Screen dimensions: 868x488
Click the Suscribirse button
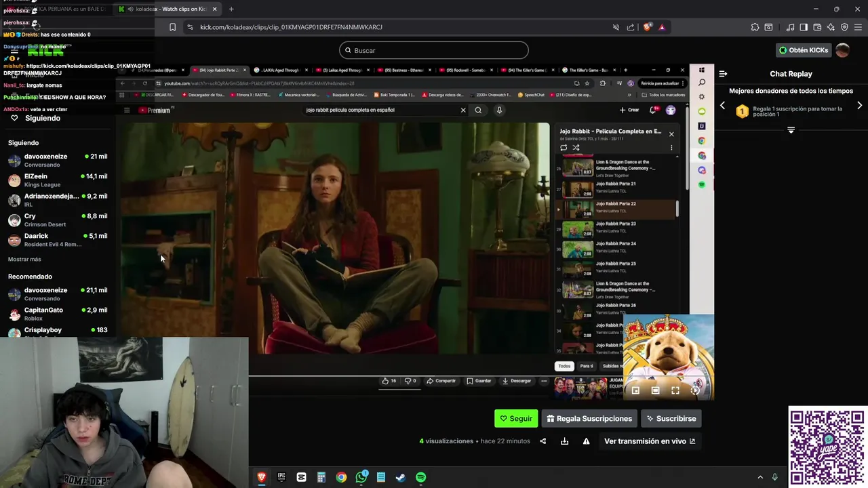point(671,418)
